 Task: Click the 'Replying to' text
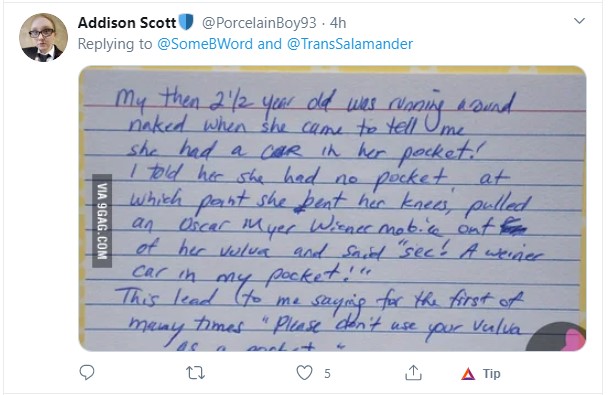[115, 44]
